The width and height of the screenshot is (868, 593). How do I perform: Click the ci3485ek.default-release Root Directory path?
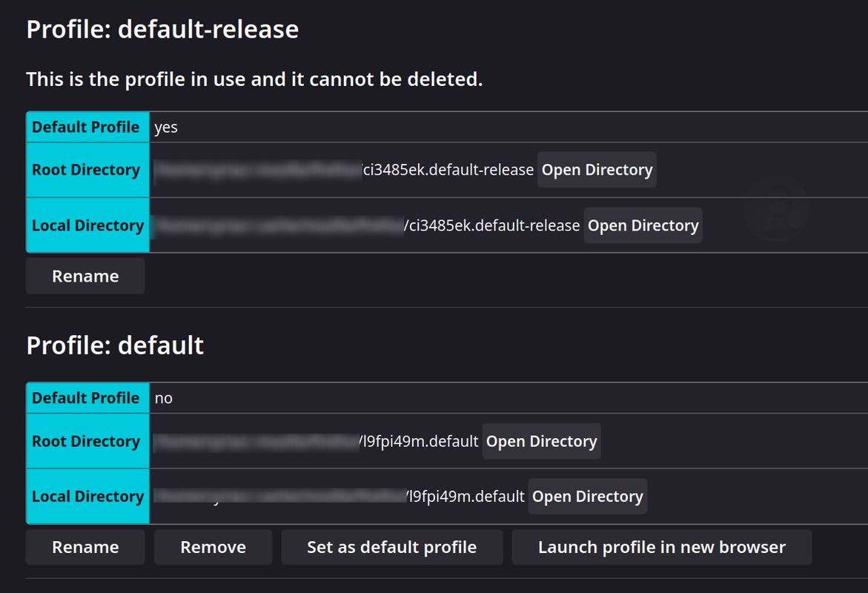point(344,170)
